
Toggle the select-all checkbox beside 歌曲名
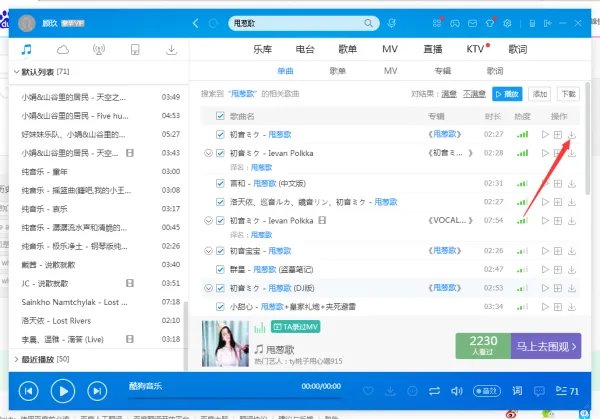(220, 116)
